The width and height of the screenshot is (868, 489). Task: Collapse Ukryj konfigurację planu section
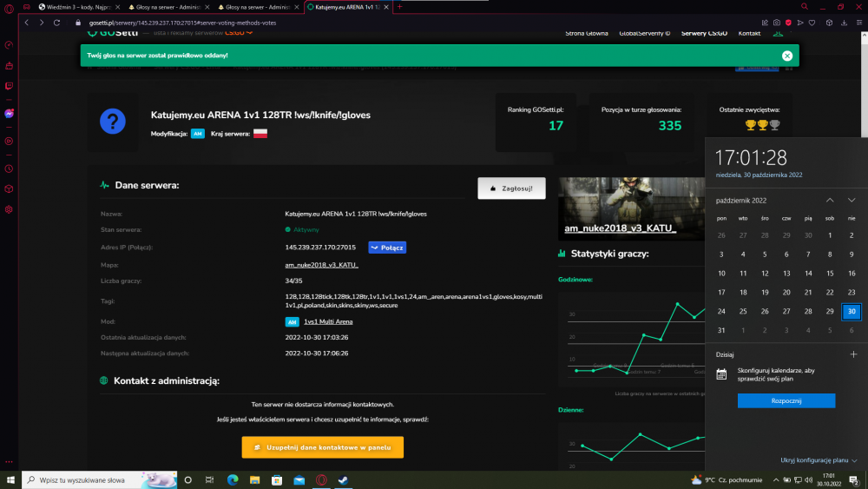click(819, 460)
